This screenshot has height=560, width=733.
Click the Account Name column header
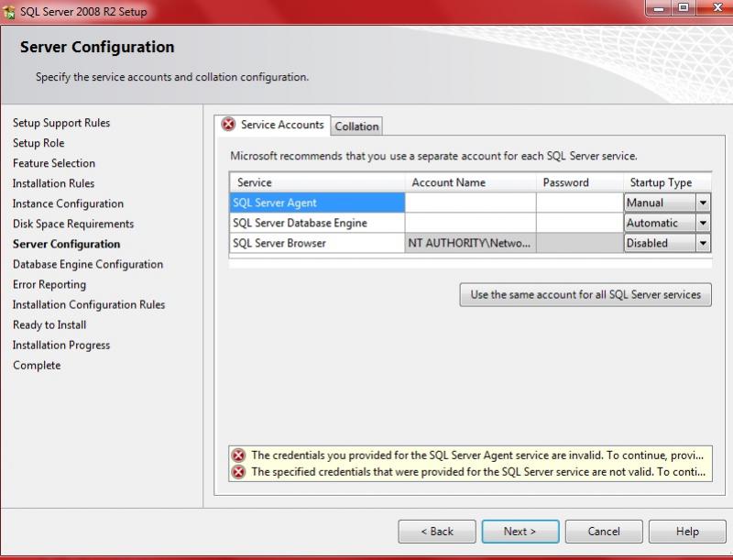[x=470, y=182]
